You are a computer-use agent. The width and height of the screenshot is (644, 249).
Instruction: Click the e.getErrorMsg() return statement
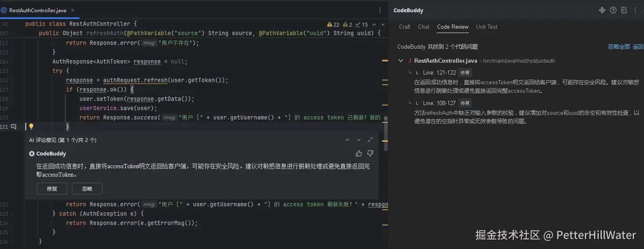(132, 223)
